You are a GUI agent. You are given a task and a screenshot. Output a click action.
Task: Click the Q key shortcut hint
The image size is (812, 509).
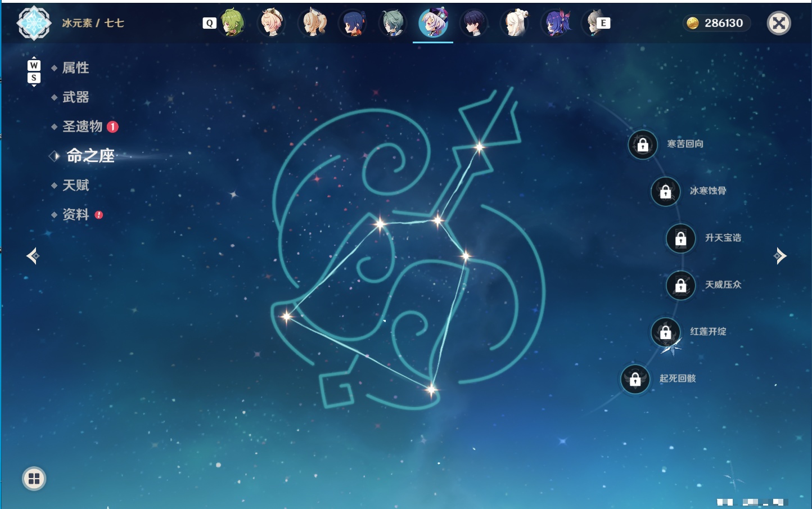pos(209,23)
